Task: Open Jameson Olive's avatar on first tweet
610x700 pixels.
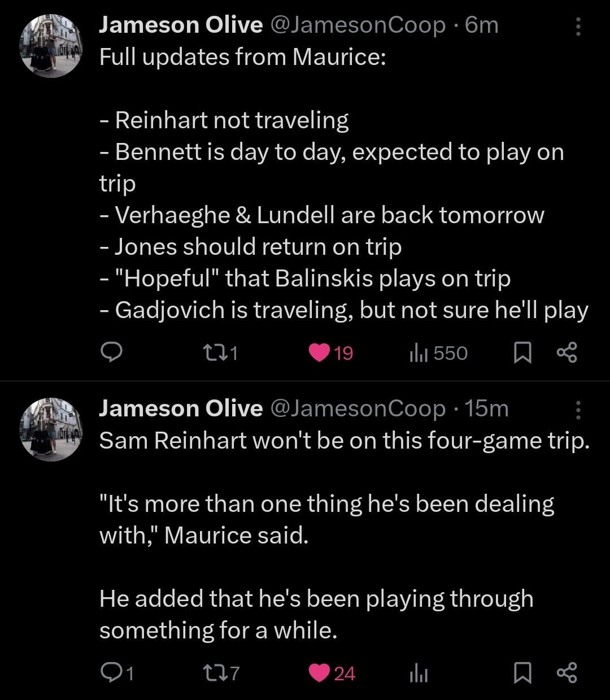Action: click(x=51, y=45)
